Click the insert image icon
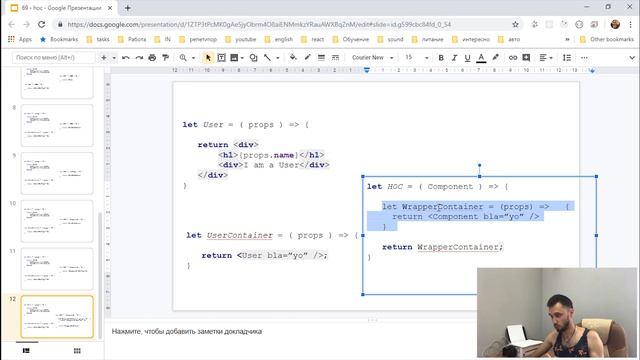The width and height of the screenshot is (640, 360). 234,58
